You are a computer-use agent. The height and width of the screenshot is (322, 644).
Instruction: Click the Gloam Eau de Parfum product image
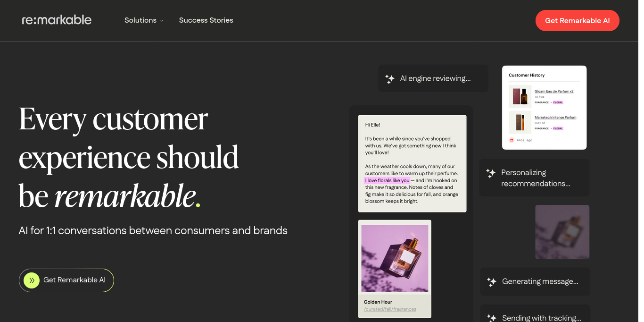(x=520, y=96)
